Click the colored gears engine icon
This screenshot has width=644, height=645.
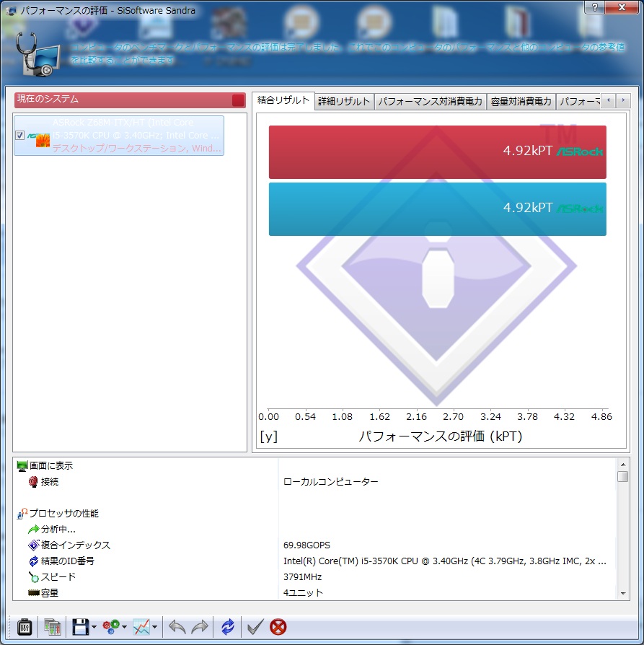tap(111, 627)
